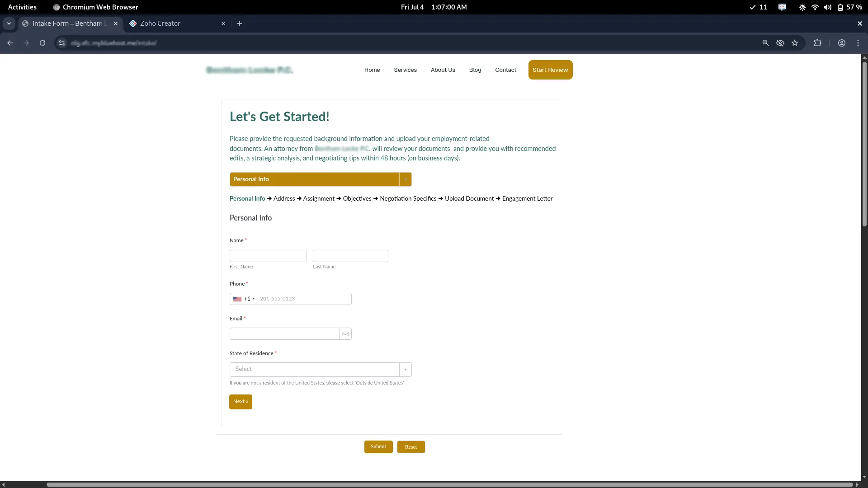
Task: Click the volume icon in the system tray
Action: (x=827, y=7)
